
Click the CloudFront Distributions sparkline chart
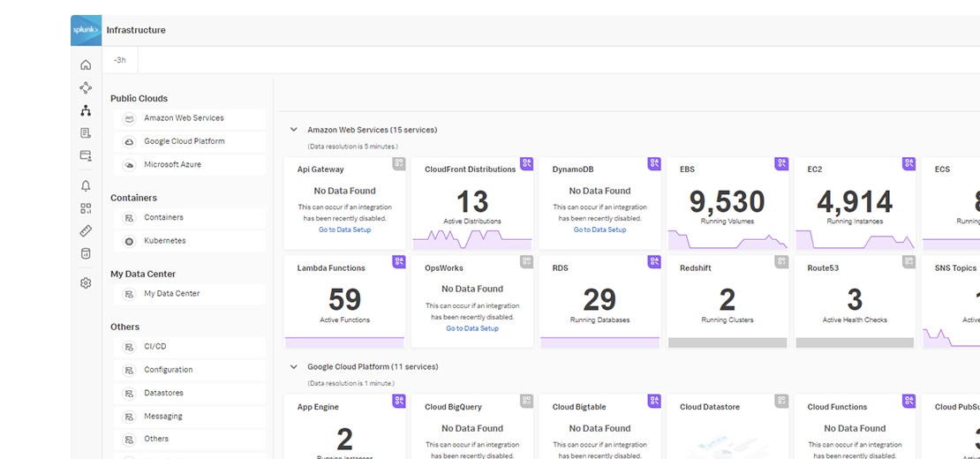(x=472, y=240)
